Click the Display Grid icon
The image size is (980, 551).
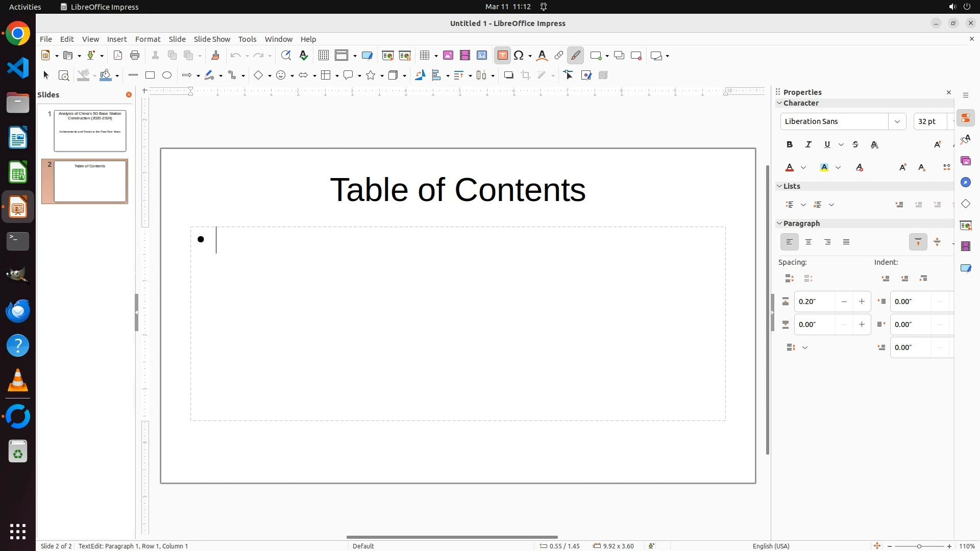click(323, 56)
